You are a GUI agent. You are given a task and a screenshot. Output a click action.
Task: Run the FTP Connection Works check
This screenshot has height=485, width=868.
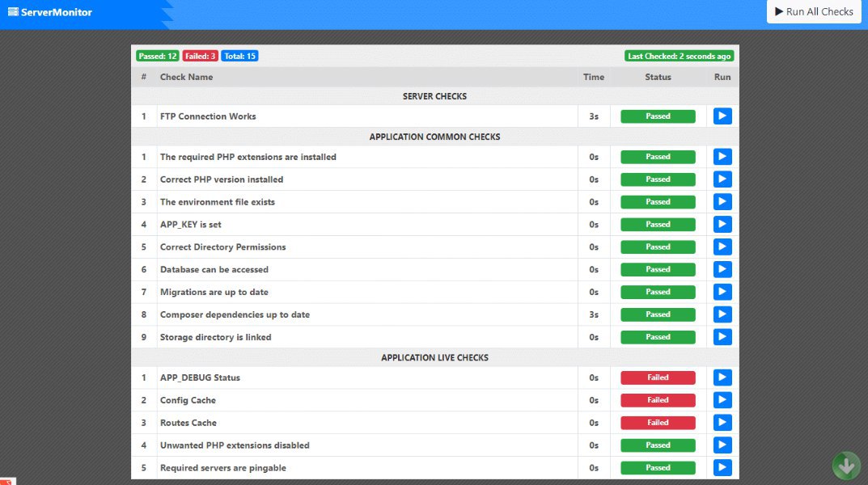722,116
